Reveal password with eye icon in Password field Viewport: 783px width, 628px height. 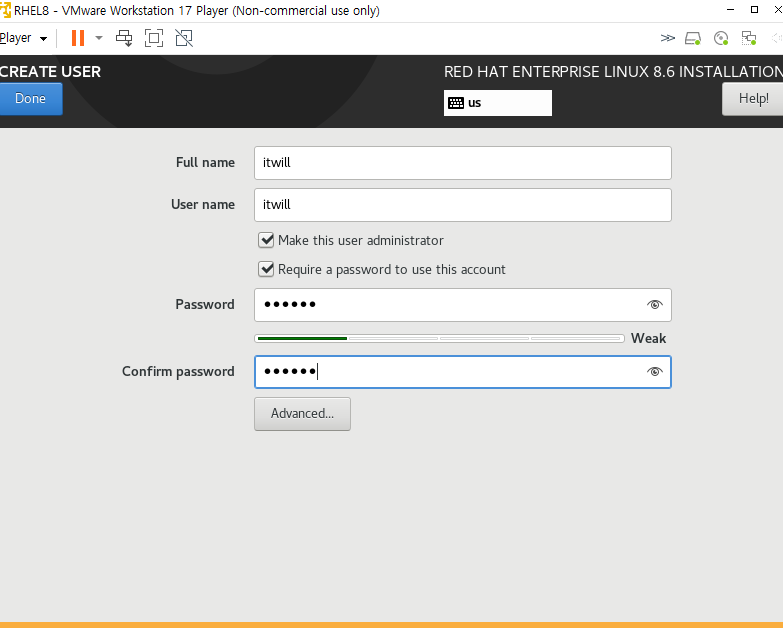click(655, 305)
